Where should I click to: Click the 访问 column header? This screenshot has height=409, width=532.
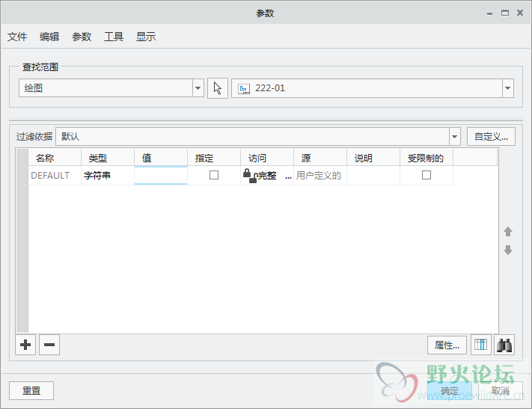pos(267,158)
